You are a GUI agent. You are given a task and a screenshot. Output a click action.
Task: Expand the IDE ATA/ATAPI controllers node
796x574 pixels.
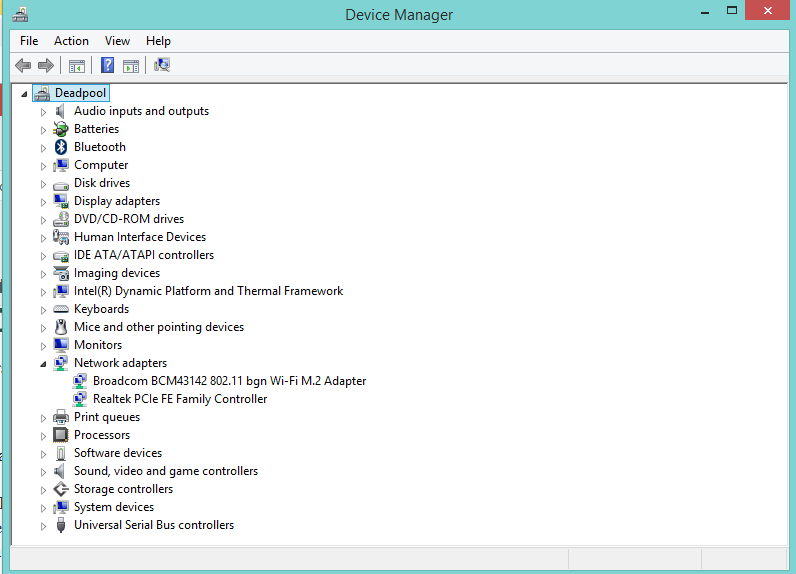[x=43, y=256]
